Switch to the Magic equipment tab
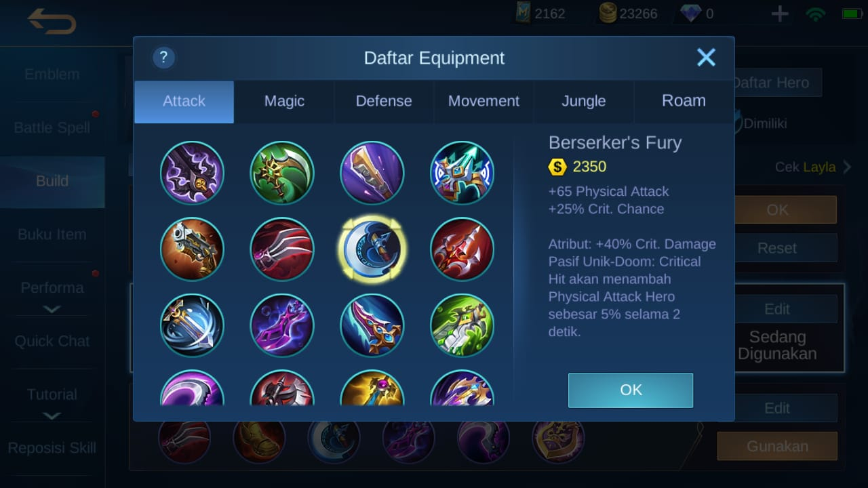The width and height of the screenshot is (868, 488). (284, 101)
